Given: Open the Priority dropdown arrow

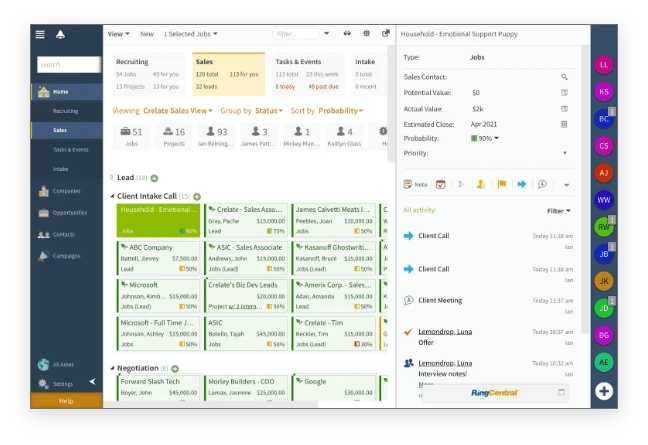Looking at the screenshot, I should tap(565, 153).
